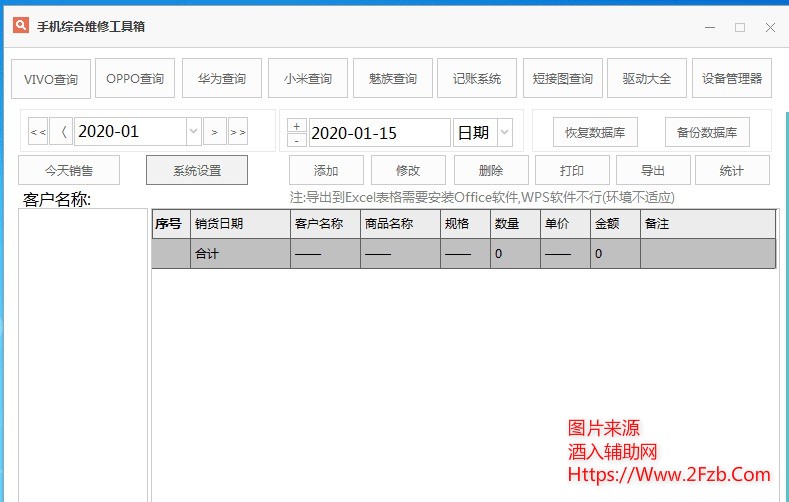Screen dimensions: 789x502
Task: Open the 日期 dropdown arrow
Action: 503,132
